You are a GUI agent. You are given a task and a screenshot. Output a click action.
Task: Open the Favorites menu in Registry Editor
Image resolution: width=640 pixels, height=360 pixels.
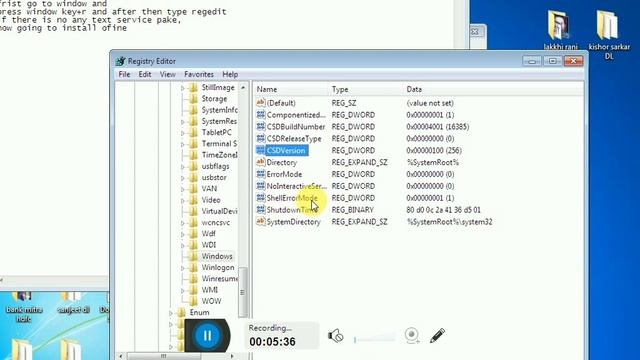pyautogui.click(x=199, y=74)
